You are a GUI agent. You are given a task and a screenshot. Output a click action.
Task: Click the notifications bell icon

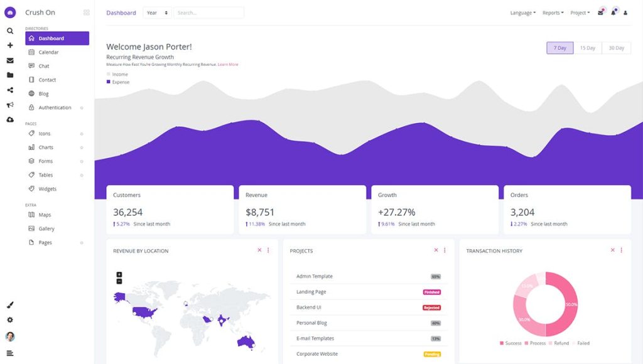[613, 13]
